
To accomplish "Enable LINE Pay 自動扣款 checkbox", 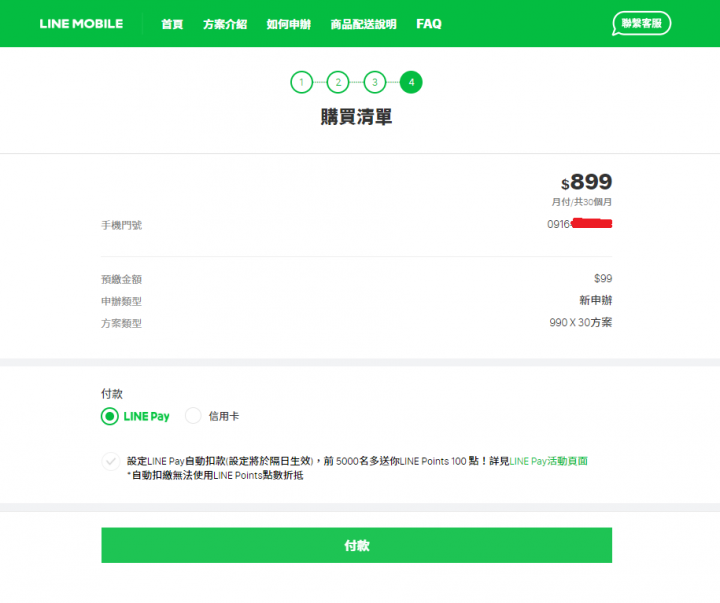I will point(111,462).
